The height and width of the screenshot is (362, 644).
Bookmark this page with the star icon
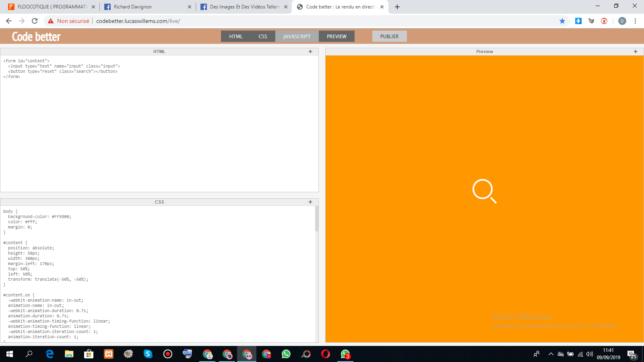point(562,21)
